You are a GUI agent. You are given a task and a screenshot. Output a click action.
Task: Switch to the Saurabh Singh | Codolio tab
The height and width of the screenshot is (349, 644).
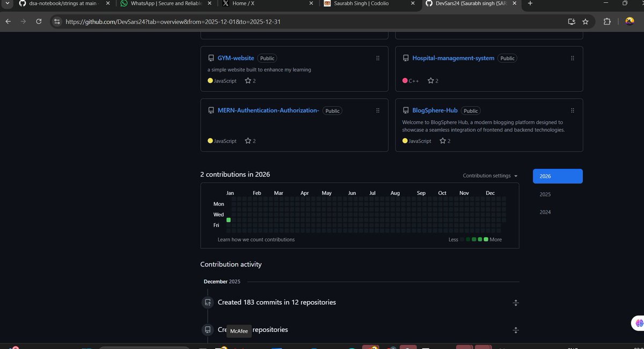tap(363, 3)
